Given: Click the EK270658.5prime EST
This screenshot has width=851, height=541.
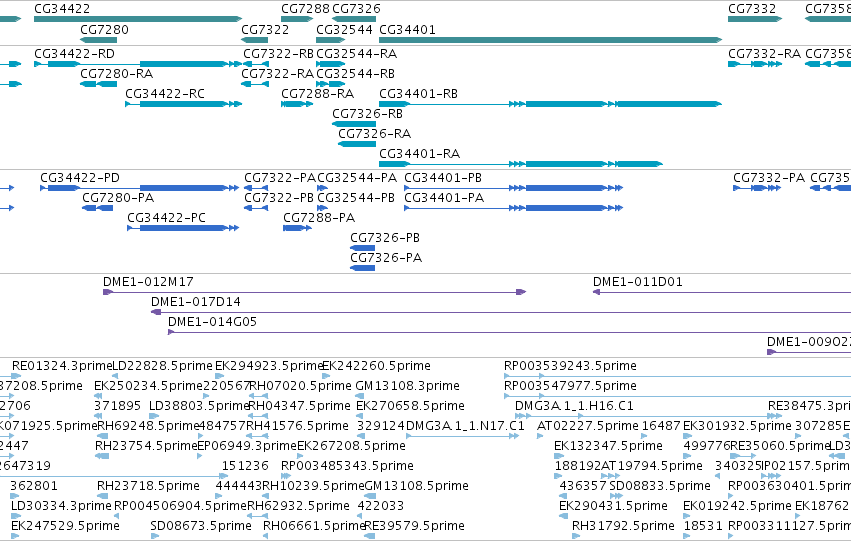Looking at the screenshot, I should (x=360, y=416).
